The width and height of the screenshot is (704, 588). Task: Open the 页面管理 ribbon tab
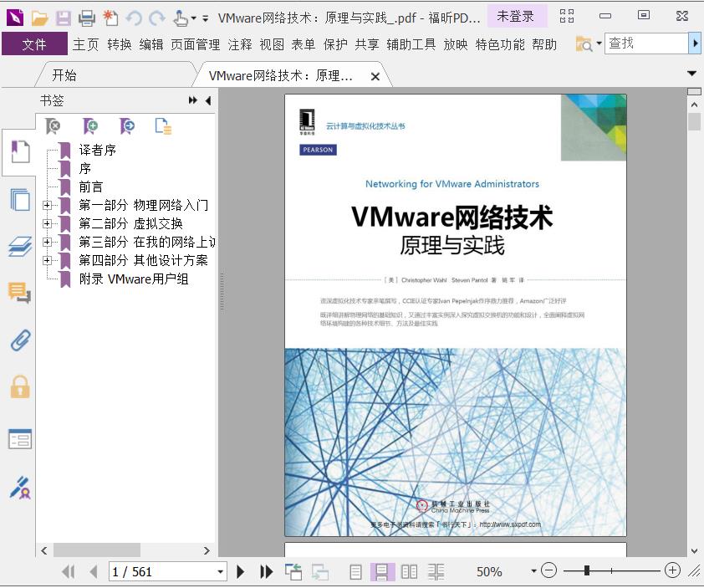point(196,44)
